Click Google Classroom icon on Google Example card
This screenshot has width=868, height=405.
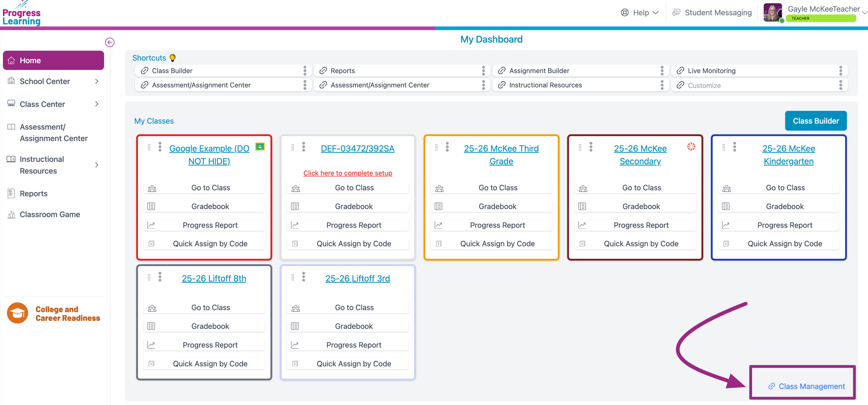coord(260,146)
